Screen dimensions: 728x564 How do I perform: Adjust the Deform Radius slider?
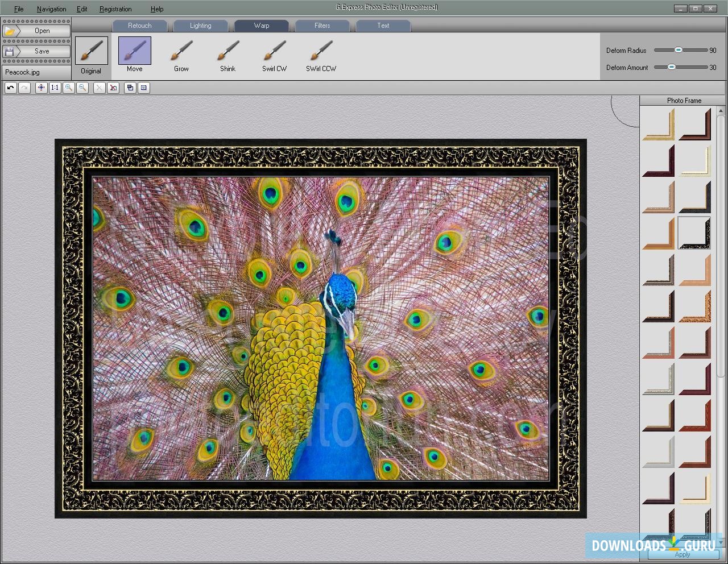coord(679,50)
